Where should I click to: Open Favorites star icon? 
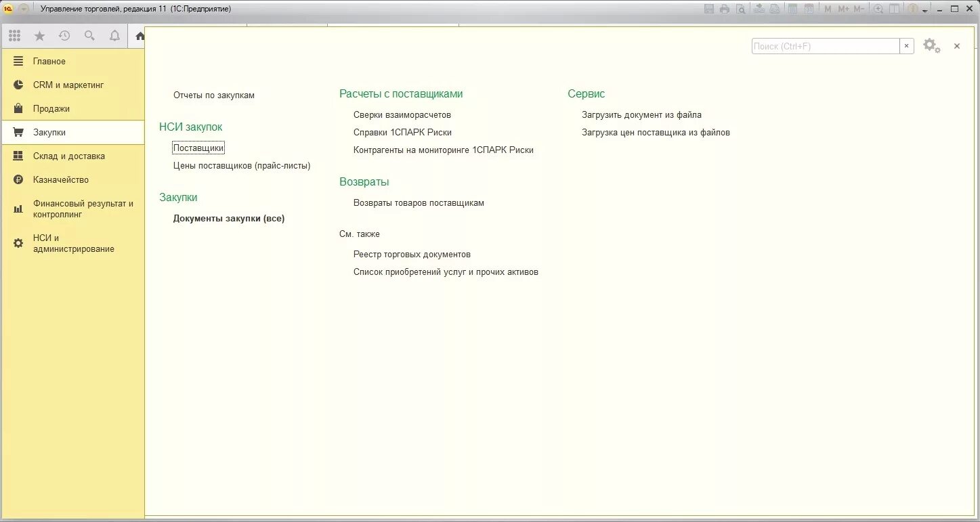coord(39,36)
